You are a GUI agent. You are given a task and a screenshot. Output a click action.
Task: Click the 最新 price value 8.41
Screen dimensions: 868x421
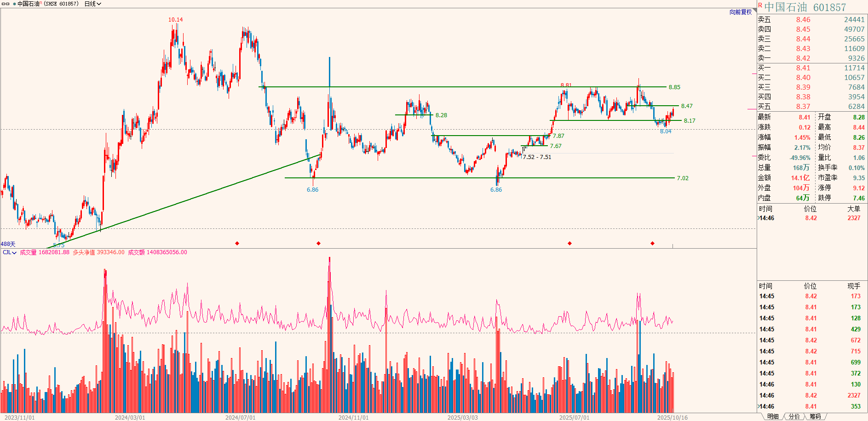[x=805, y=117]
